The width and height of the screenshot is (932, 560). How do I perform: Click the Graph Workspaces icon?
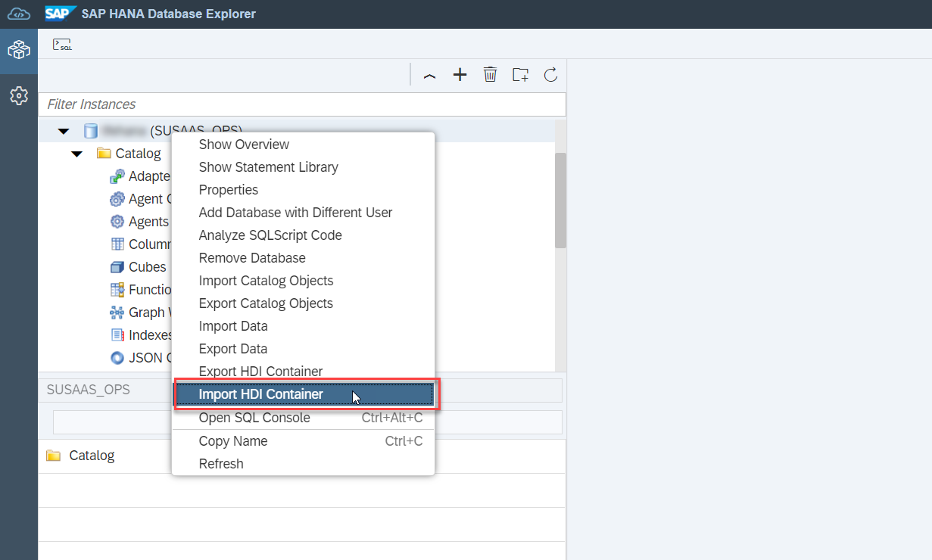[117, 313]
